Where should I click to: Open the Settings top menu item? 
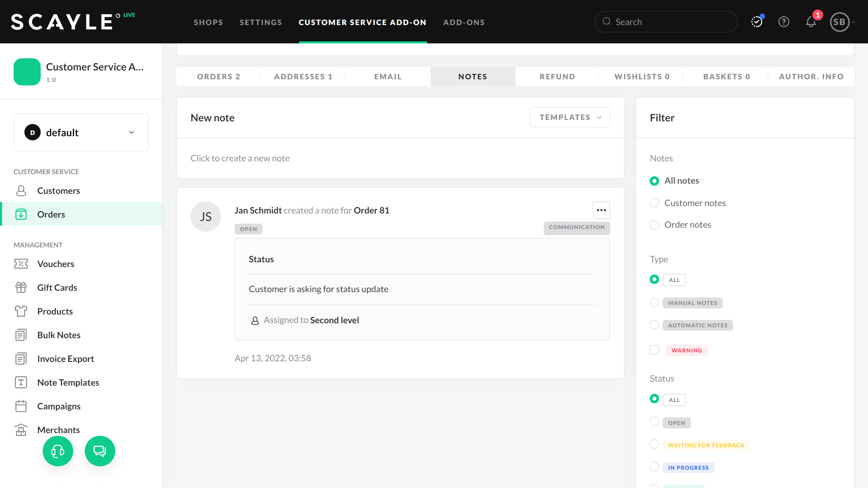pyautogui.click(x=261, y=22)
